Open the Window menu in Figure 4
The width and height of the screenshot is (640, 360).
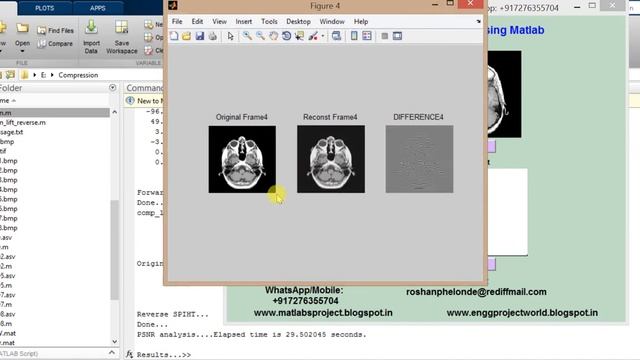tap(332, 21)
